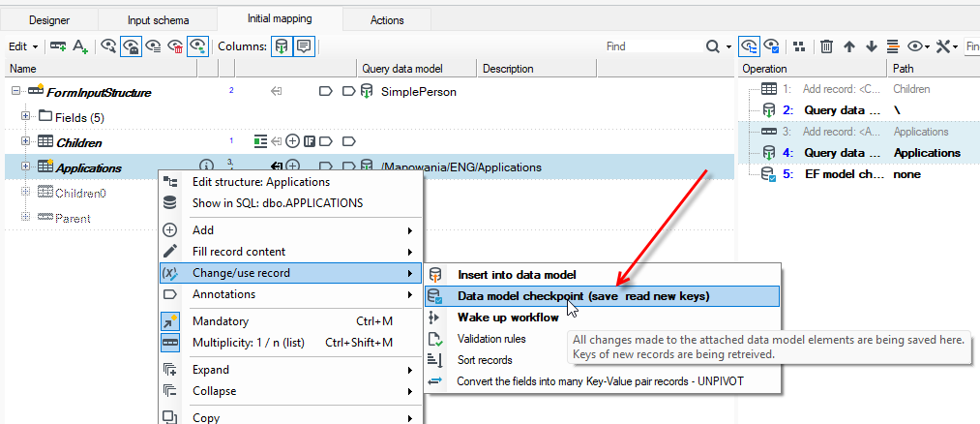Expand the greyed Parent node

25,217
